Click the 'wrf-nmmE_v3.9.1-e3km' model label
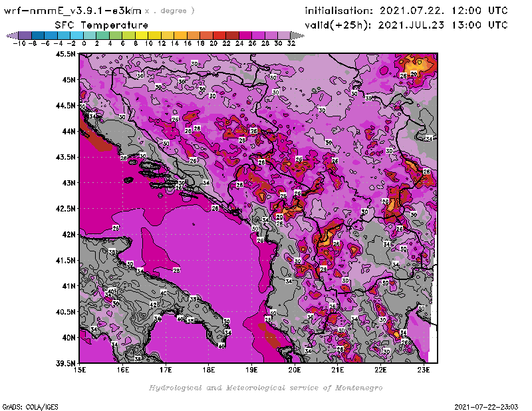 [x=72, y=11]
